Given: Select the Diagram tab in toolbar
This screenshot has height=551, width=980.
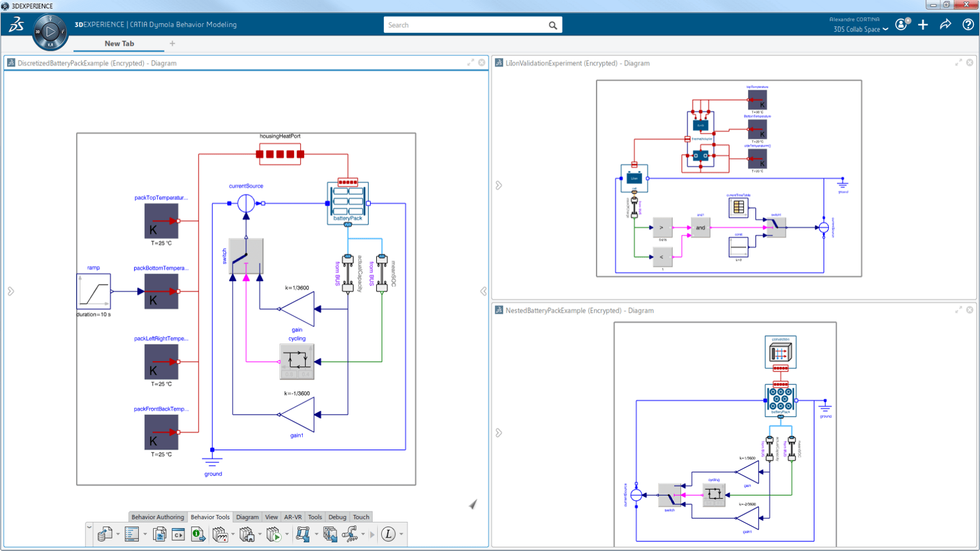Looking at the screenshot, I should pos(247,517).
